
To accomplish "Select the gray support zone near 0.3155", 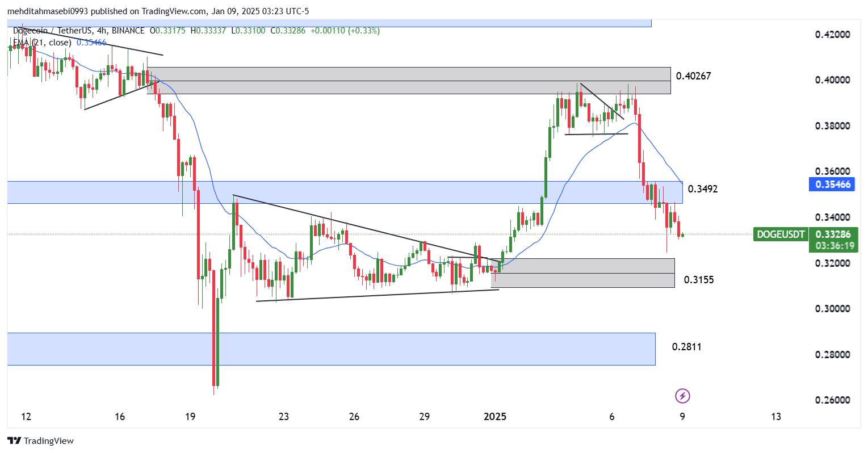I will [x=583, y=273].
